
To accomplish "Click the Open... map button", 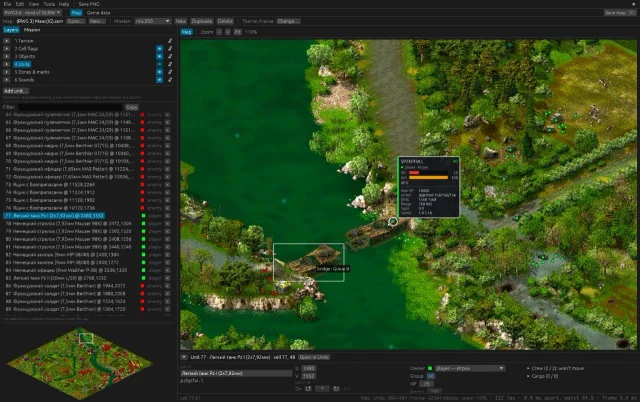I will 76,21.
